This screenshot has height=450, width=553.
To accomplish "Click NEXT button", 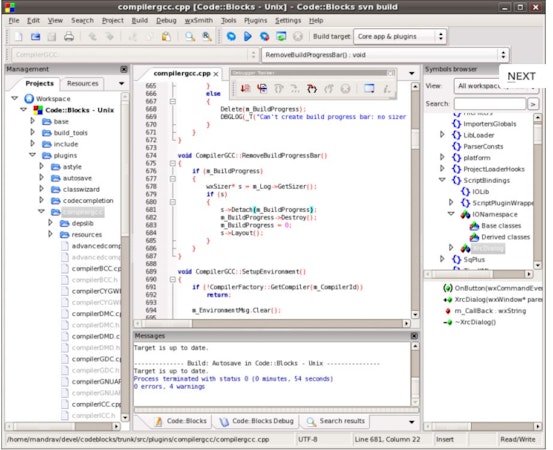I will click(x=521, y=76).
